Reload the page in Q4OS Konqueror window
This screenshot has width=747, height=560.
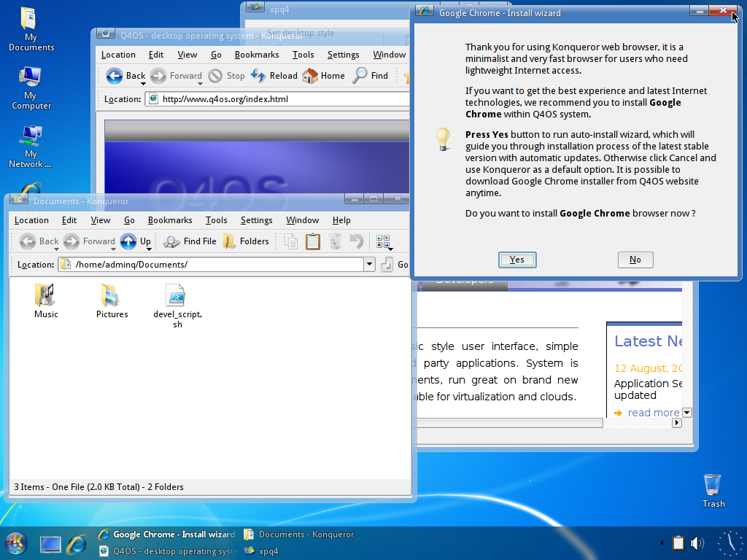click(258, 75)
